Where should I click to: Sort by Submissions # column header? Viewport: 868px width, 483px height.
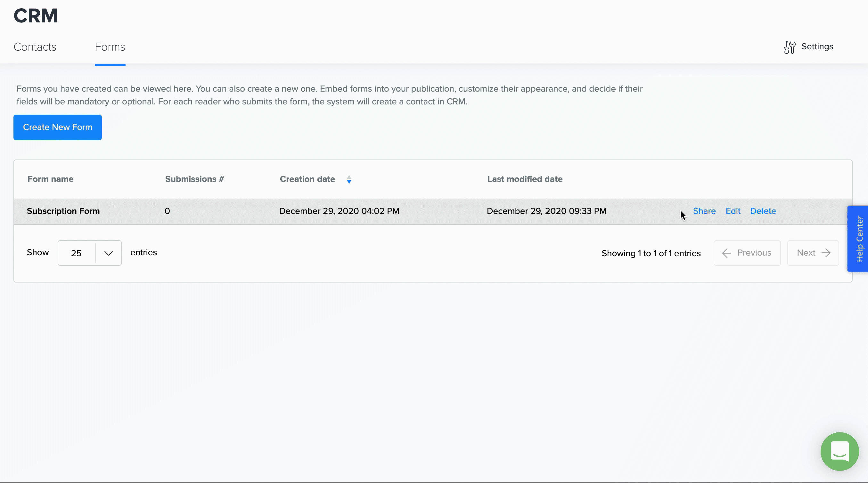tap(194, 179)
